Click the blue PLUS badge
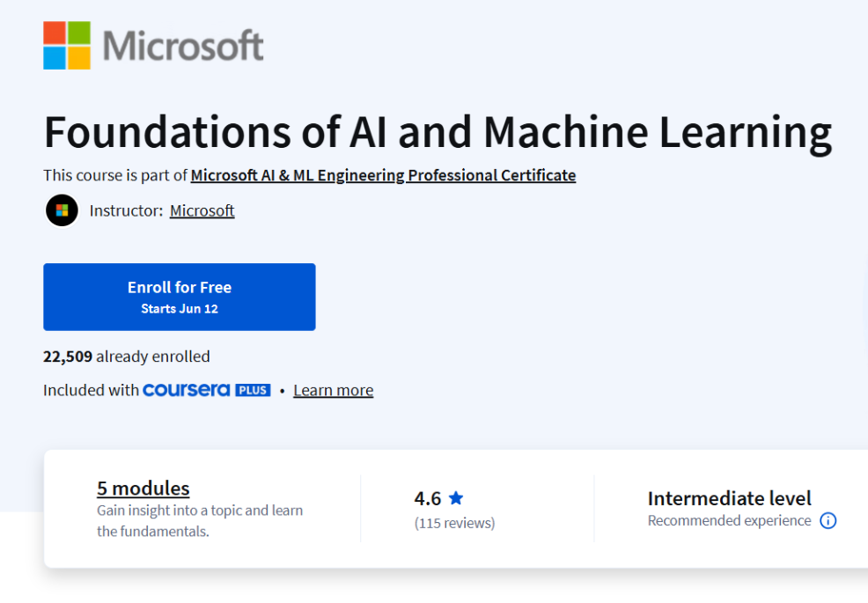 click(253, 390)
